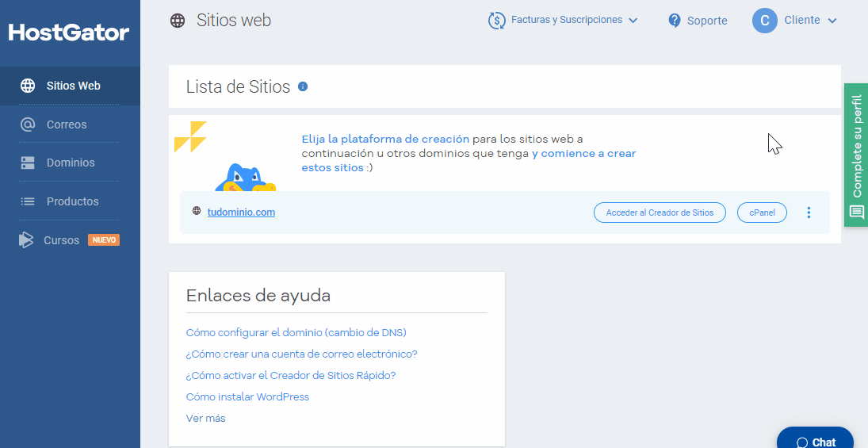Click the chat bubble icon on profile tab
Viewport: 868px width, 448px height.
(856, 212)
